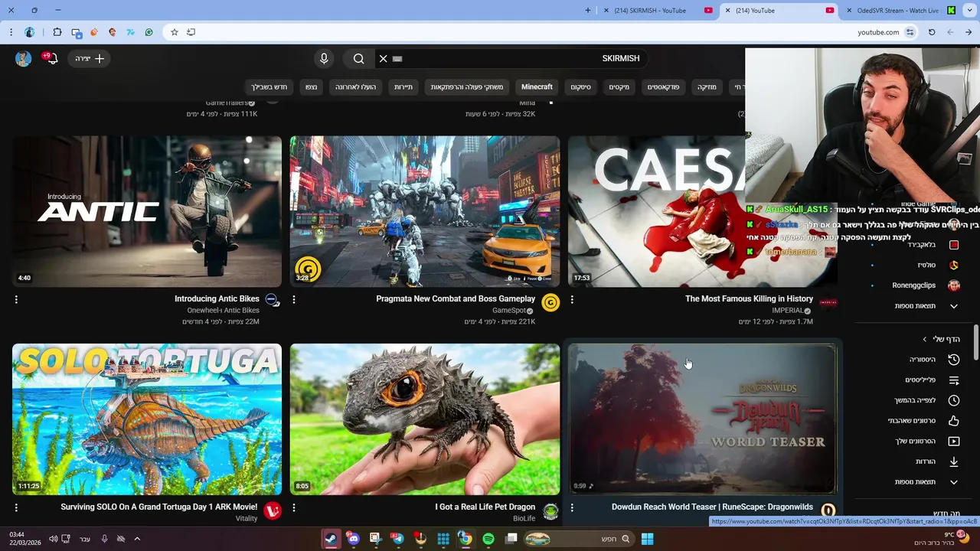Screen dimensions: 980x551
Task: Open Spotify from the taskbar
Action: pyautogui.click(x=488, y=539)
